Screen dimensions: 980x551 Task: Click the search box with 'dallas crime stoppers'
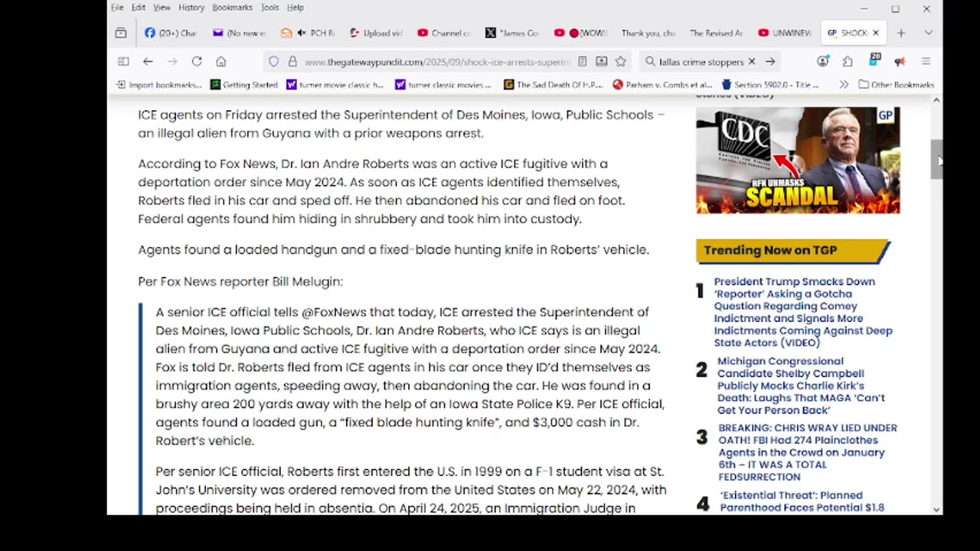point(701,61)
